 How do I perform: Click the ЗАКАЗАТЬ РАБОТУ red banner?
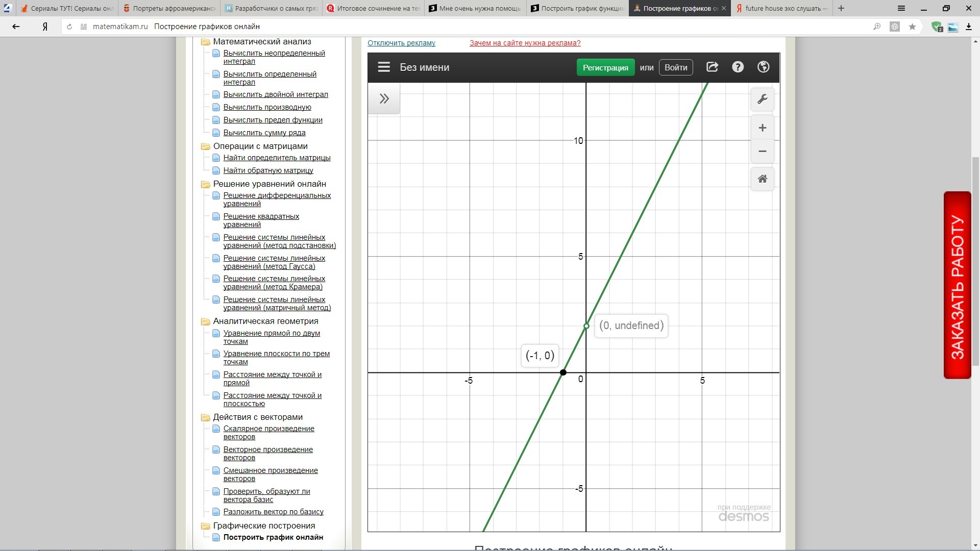(957, 285)
